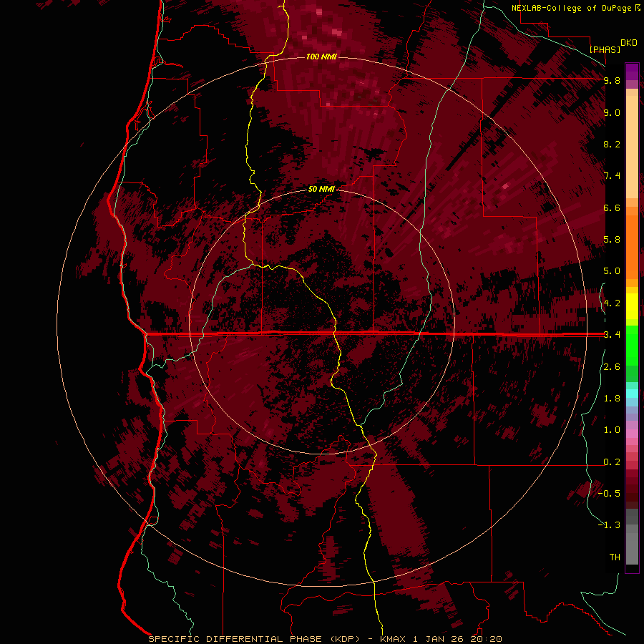Click the 9.8 value on color scale

pyautogui.click(x=612, y=80)
